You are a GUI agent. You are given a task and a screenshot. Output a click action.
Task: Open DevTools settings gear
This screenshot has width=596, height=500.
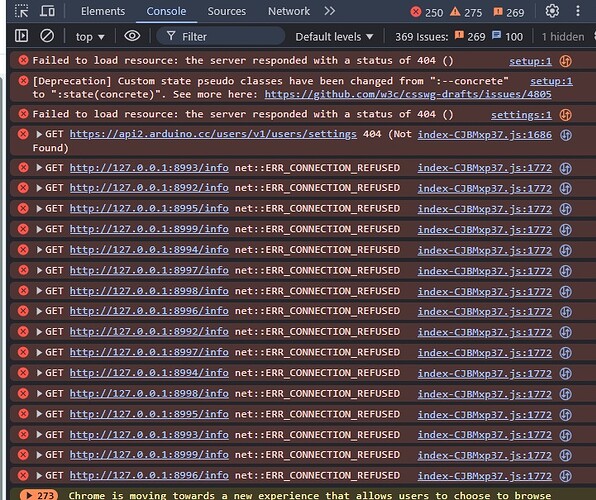click(552, 11)
